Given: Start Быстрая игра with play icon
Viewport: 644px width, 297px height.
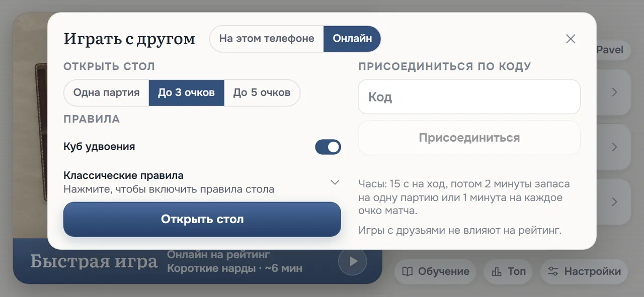Looking at the screenshot, I should (x=352, y=261).
